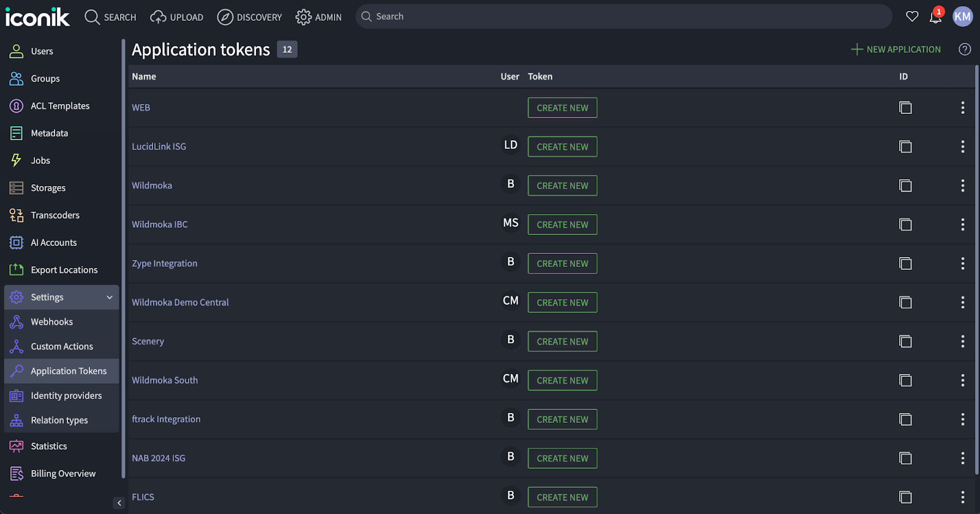Open the three-dot menu for Wildmoka Demo Central

[x=963, y=302]
